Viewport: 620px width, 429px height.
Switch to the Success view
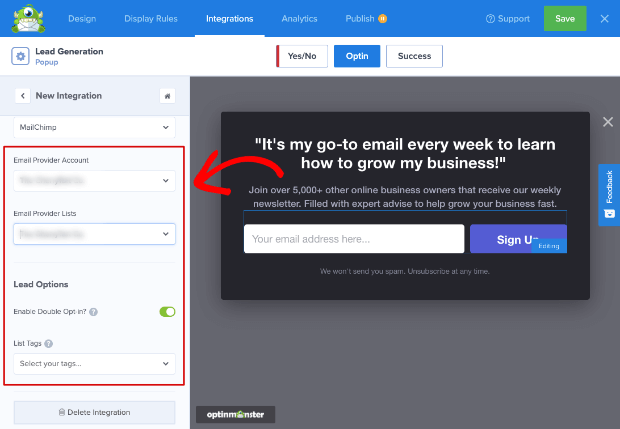(414, 56)
